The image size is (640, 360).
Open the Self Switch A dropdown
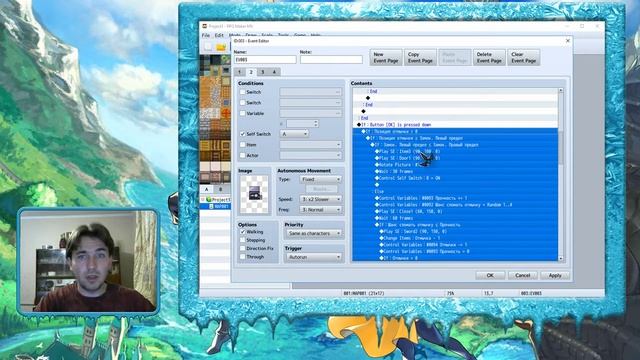294,134
